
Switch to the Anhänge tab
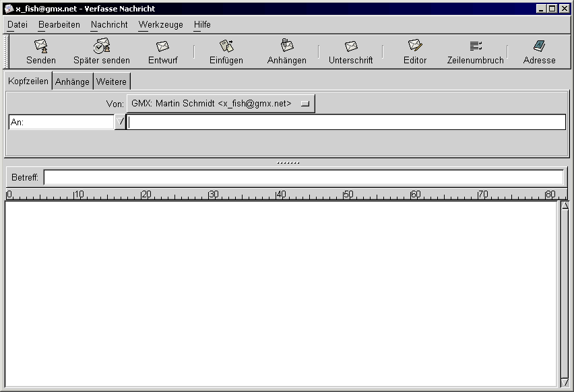pyautogui.click(x=72, y=81)
